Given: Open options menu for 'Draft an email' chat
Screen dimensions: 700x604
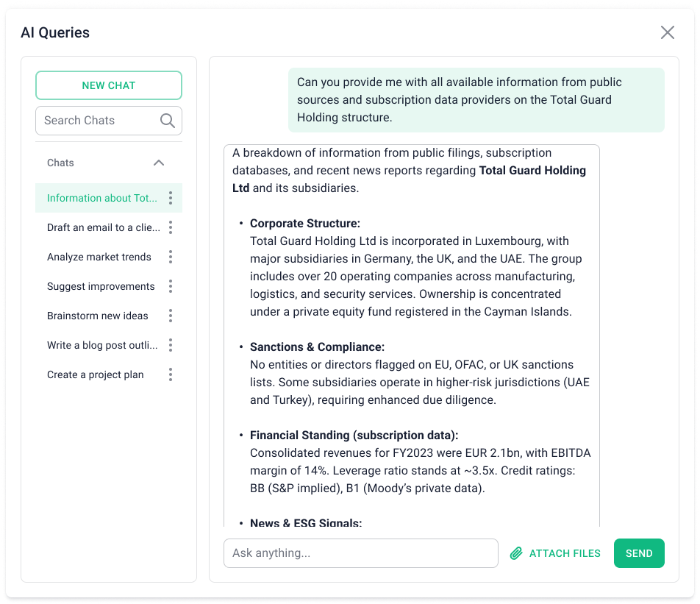Looking at the screenshot, I should (x=171, y=227).
